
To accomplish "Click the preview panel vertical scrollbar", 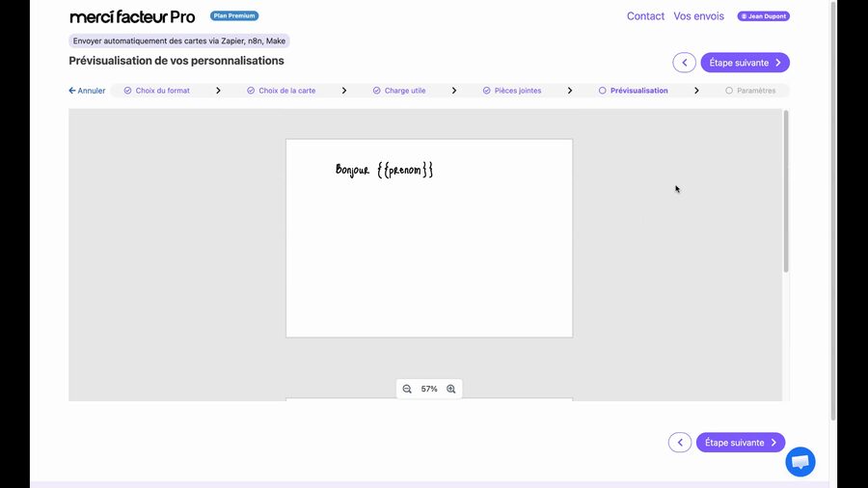I will 785,191.
